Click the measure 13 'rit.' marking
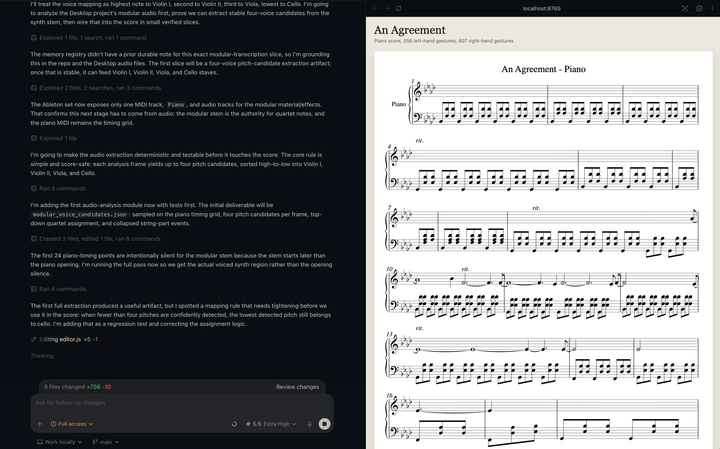The height and width of the screenshot is (449, 720). [419, 328]
